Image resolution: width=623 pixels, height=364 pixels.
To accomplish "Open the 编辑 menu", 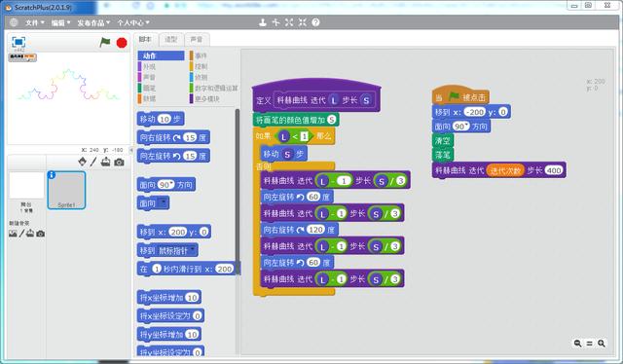I will pos(60,23).
